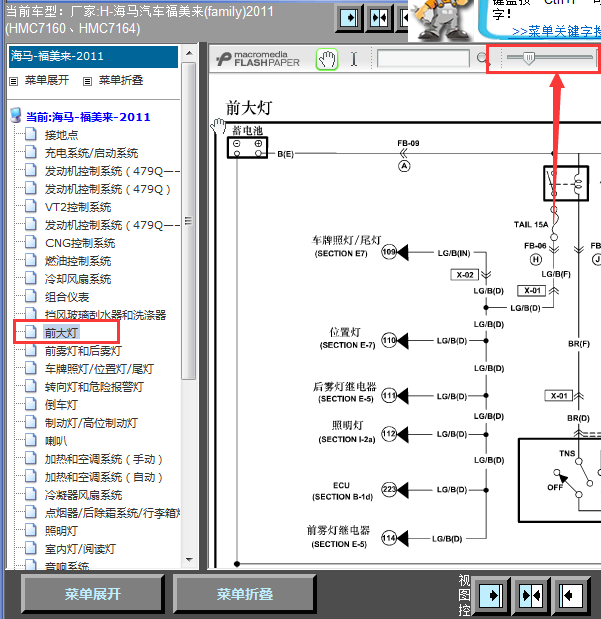Open the 车牌照灯/位置灯/尾灯 tree item
This screenshot has height=619, width=601.
[99, 369]
